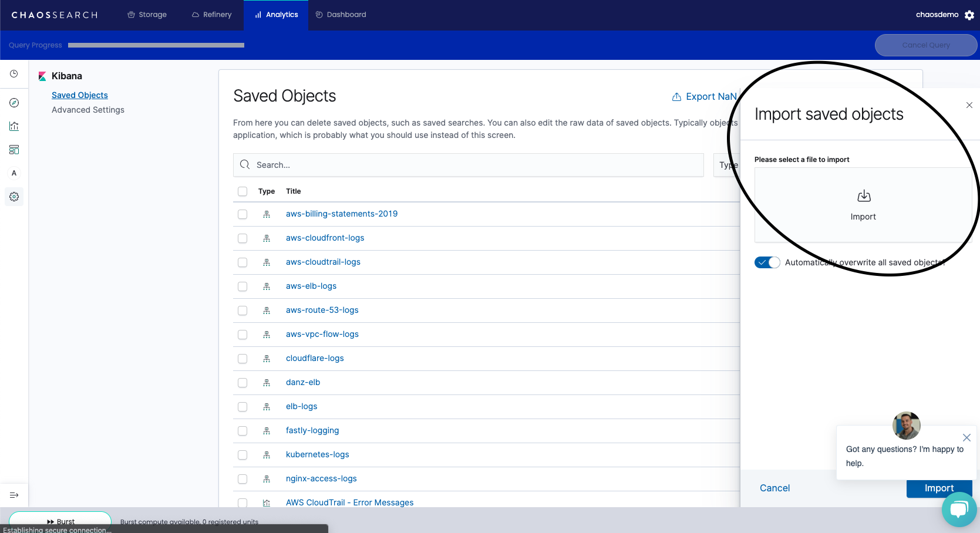Click the chat agent avatar
This screenshot has height=533, width=980.
click(x=907, y=426)
